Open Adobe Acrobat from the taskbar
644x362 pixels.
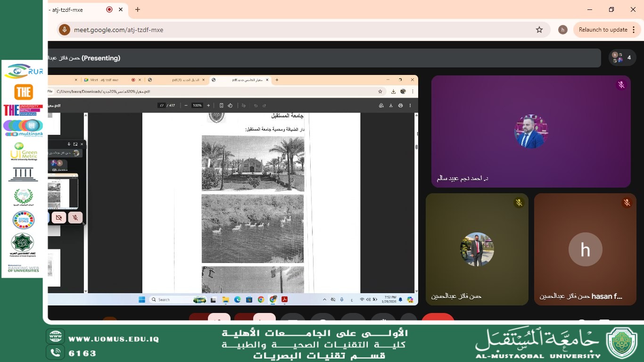[284, 299]
